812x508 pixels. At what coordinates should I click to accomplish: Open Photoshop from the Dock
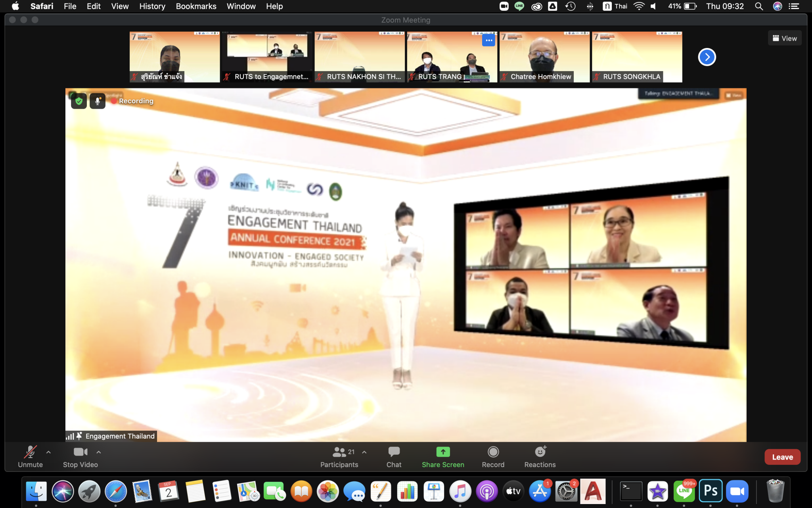pyautogui.click(x=710, y=491)
